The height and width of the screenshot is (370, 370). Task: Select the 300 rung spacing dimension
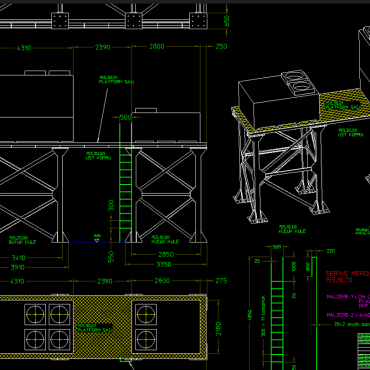(x=111, y=205)
